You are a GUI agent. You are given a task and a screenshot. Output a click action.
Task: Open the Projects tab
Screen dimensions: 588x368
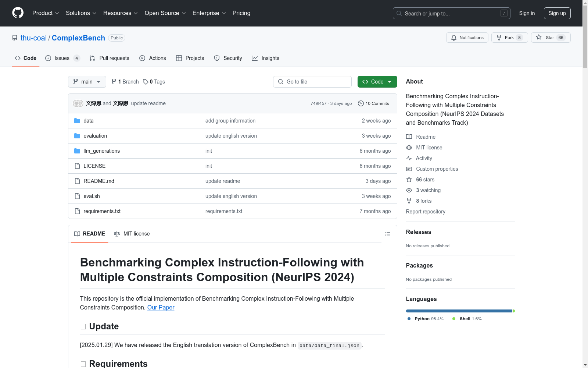pyautogui.click(x=190, y=58)
